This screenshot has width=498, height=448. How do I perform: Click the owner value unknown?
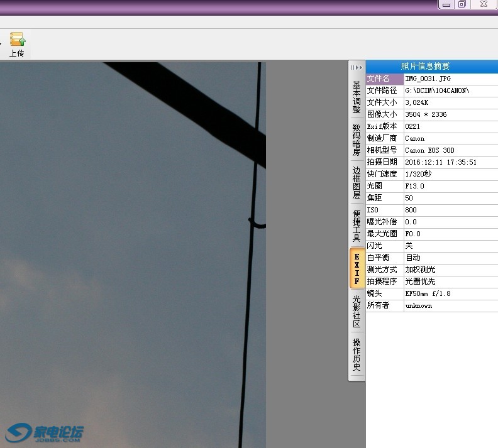418,305
